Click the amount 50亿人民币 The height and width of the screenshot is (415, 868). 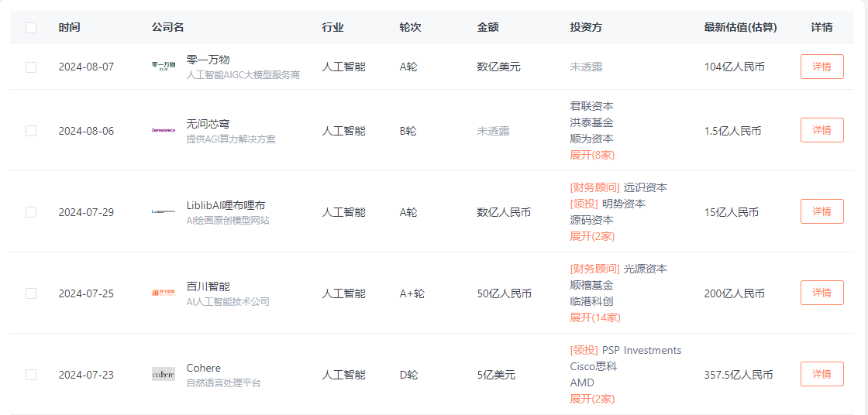tap(505, 293)
